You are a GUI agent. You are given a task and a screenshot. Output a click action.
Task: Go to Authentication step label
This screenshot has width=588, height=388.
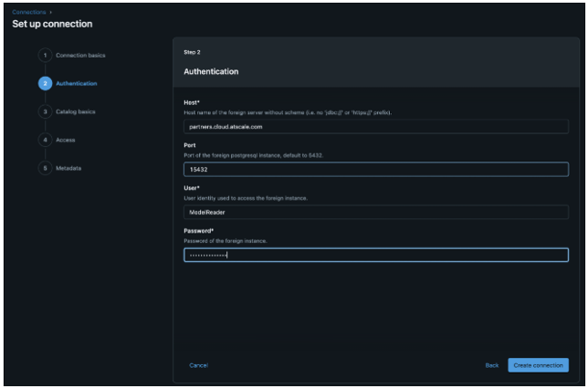77,83
